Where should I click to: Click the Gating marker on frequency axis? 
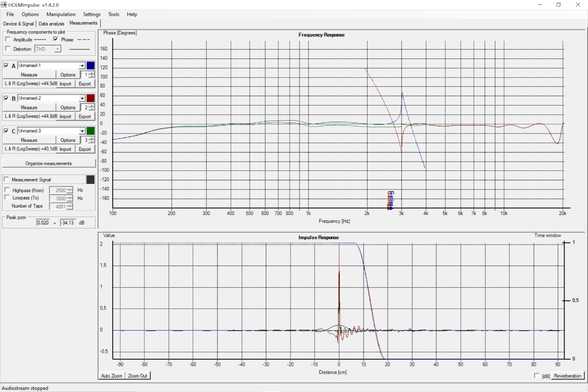tap(391, 200)
